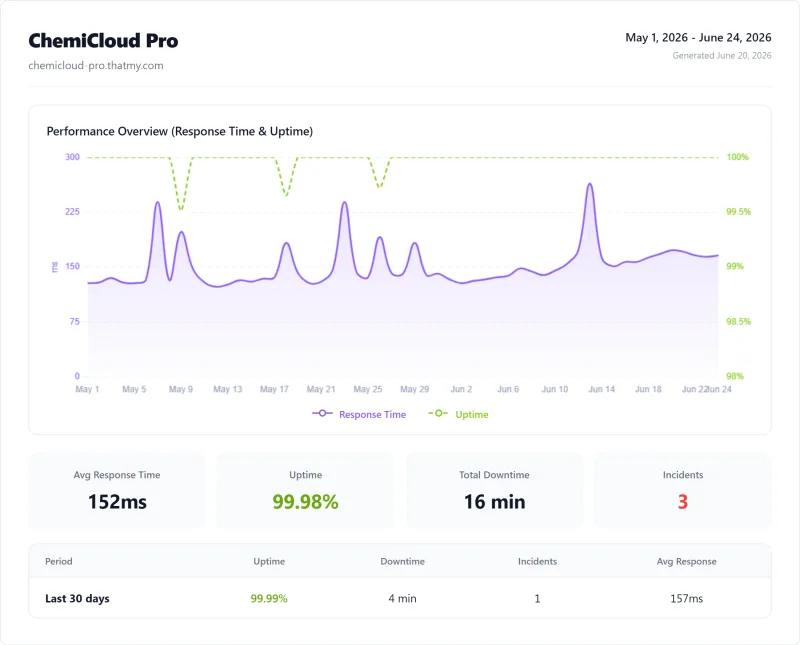
Task: Click the ChemiCloud Pro title
Action: click(103, 41)
